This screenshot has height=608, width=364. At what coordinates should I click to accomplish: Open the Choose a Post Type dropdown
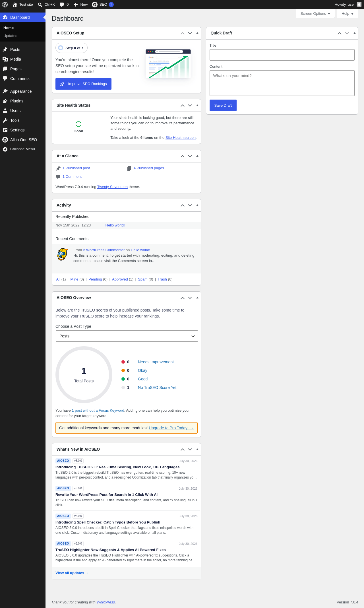coord(127,336)
